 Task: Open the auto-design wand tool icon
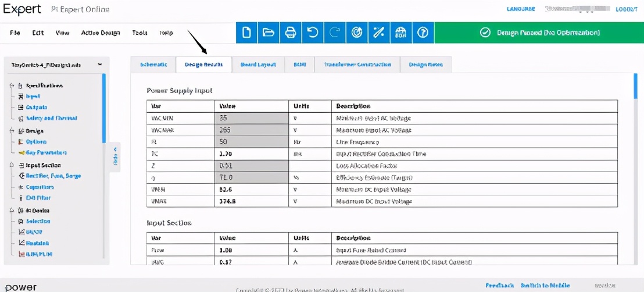click(379, 33)
